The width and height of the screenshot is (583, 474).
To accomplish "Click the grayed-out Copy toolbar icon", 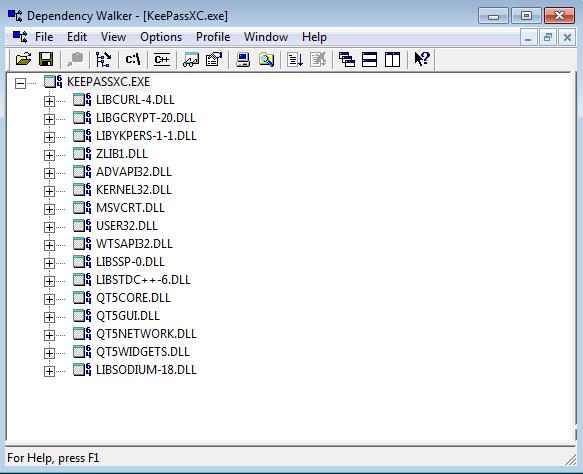I will [x=75, y=59].
